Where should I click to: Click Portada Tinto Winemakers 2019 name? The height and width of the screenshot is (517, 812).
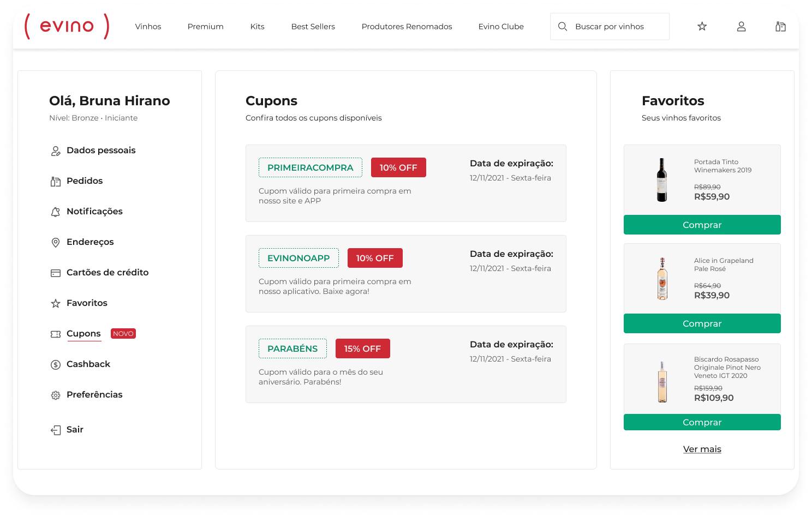pyautogui.click(x=723, y=166)
